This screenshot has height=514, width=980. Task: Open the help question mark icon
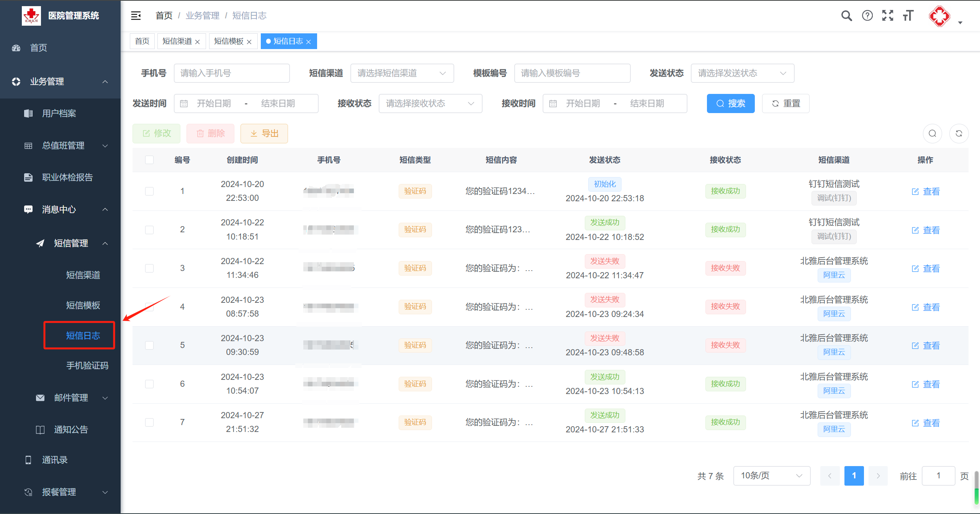click(867, 16)
